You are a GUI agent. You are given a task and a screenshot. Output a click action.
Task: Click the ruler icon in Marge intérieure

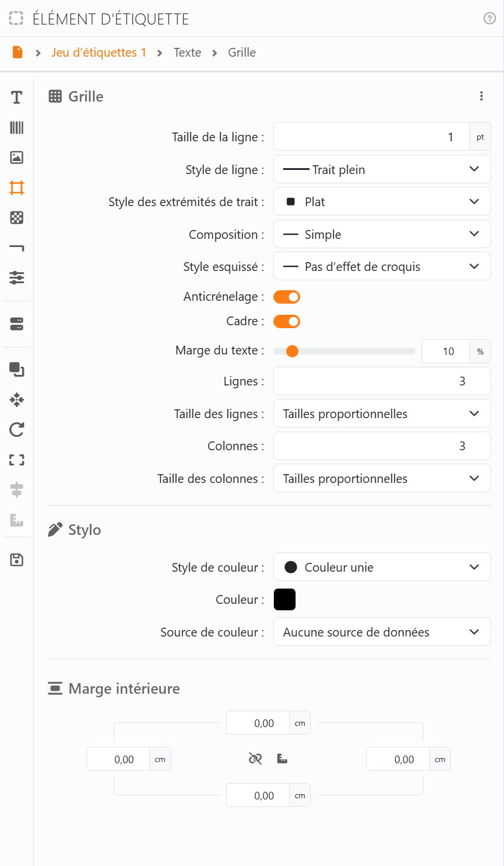(x=282, y=759)
